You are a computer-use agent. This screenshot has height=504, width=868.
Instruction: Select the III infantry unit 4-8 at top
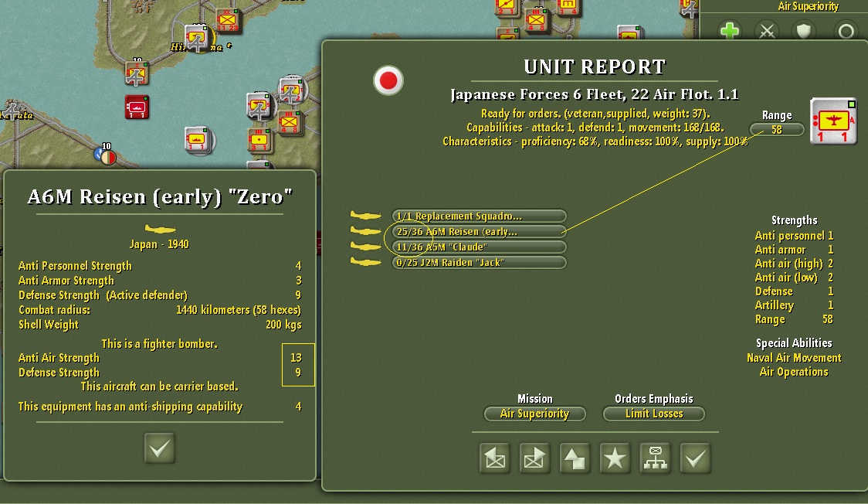click(x=537, y=21)
